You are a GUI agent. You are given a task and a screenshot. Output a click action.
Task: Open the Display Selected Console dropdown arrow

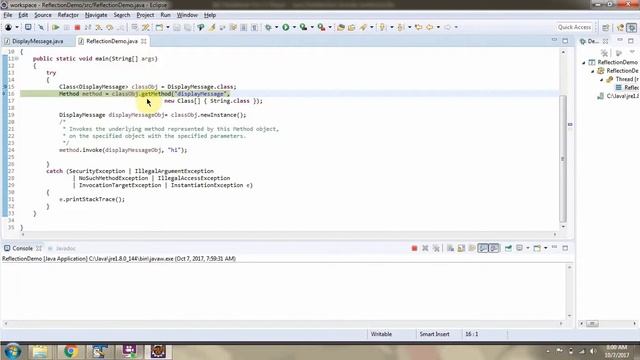[528, 248]
